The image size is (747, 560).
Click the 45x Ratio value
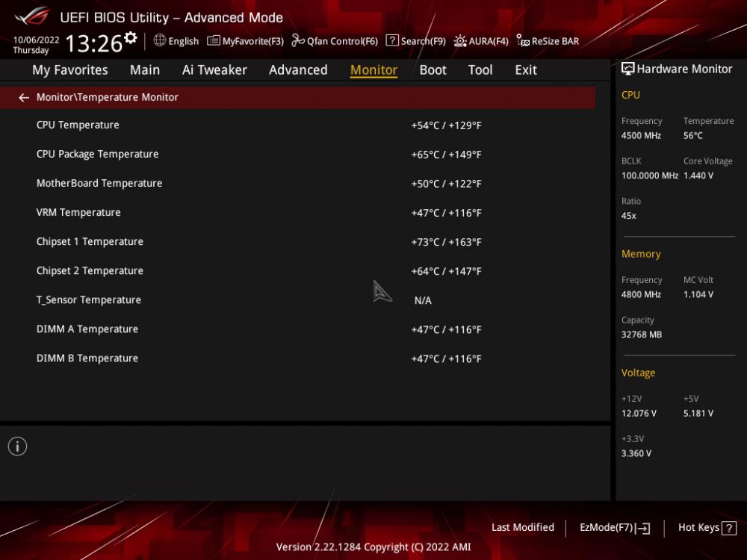629,216
